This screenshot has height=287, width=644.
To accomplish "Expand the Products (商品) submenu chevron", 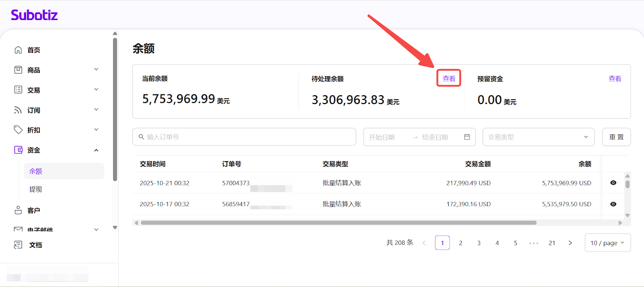I will click(96, 70).
